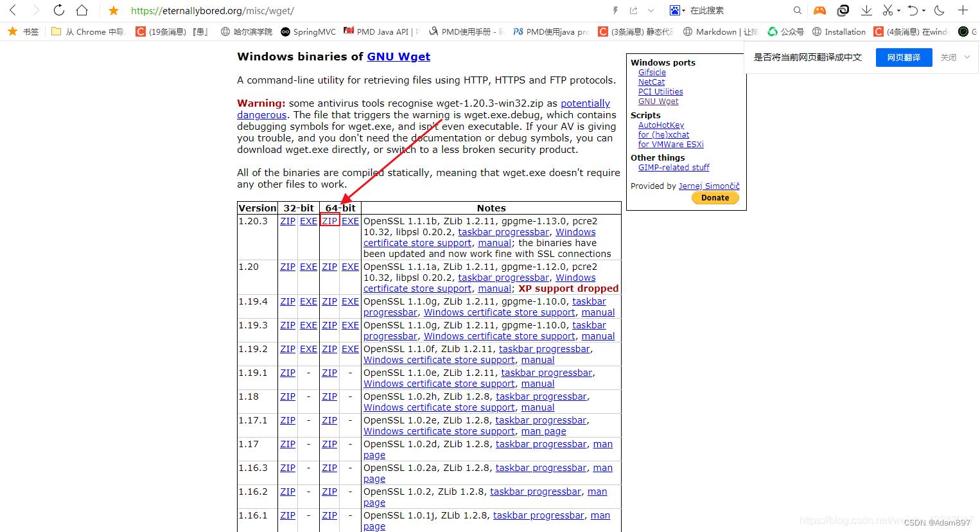The height and width of the screenshot is (532, 980).
Task: Dismiss translation prompt with 关闭
Action: (948, 57)
